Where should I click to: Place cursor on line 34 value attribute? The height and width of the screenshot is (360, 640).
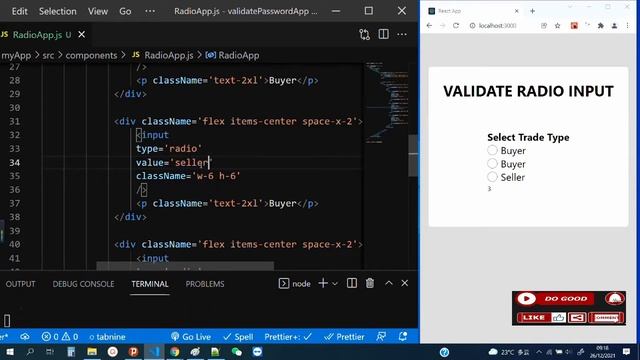point(174,162)
